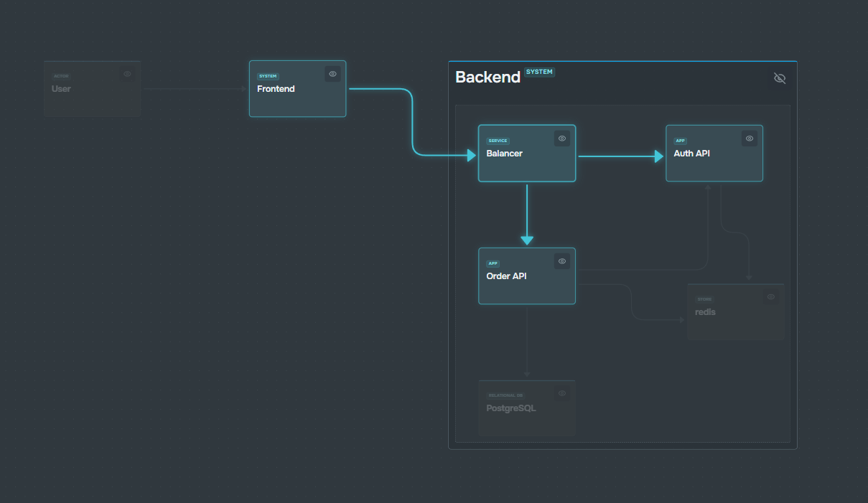Click the arrow from Balancer to Auth API

click(x=621, y=156)
